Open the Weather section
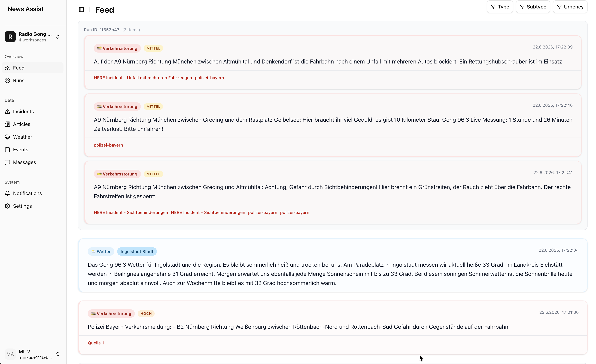This screenshot has height=364, width=596. click(x=32, y=137)
